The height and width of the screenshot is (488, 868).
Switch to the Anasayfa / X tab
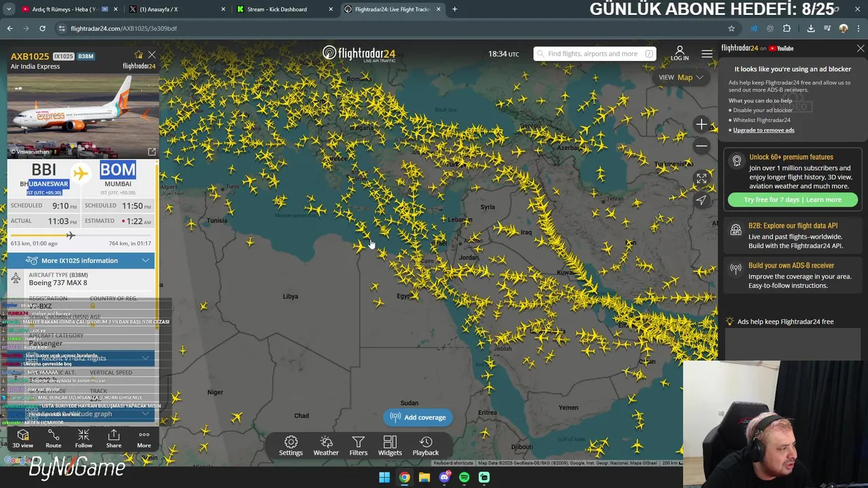click(x=178, y=9)
